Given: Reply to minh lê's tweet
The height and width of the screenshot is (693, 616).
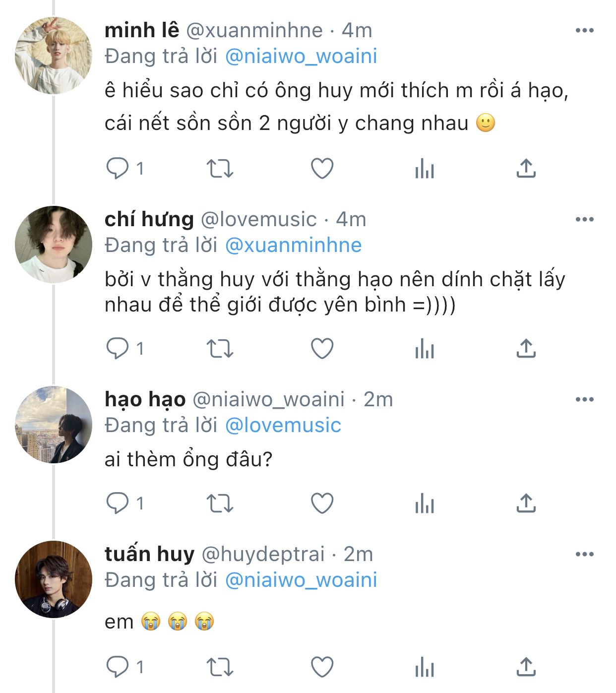Looking at the screenshot, I should pyautogui.click(x=118, y=169).
